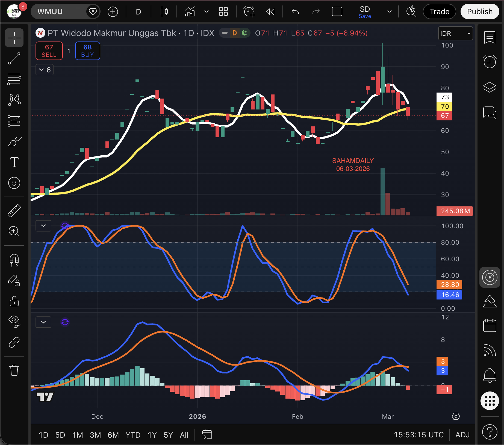The image size is (504, 445).
Task: Collapse the indicator legend showing 6
Action: click(45, 70)
